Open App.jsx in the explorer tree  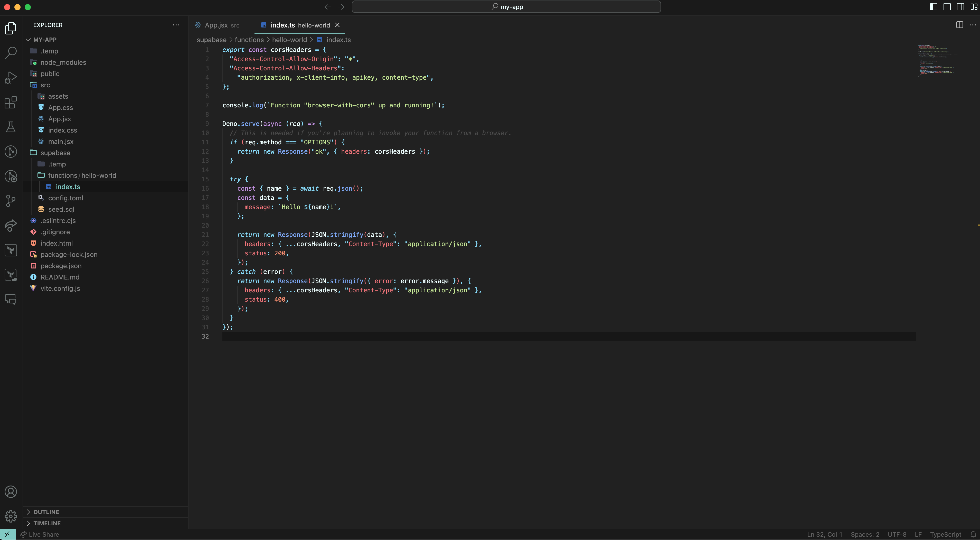coord(106,119)
